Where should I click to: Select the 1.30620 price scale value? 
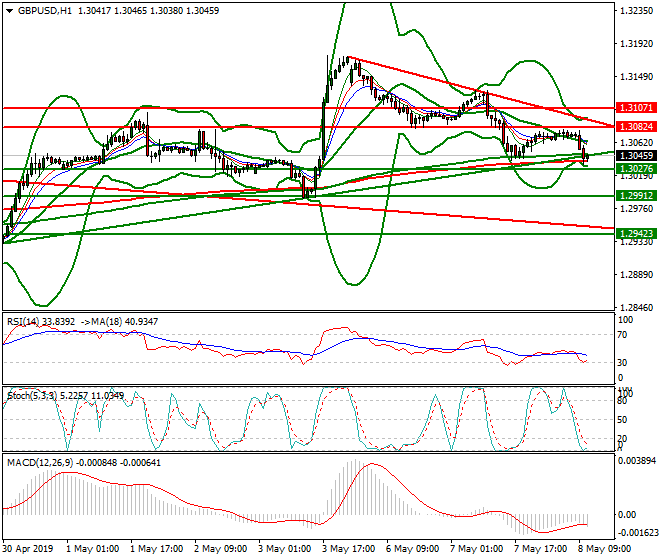click(x=637, y=143)
